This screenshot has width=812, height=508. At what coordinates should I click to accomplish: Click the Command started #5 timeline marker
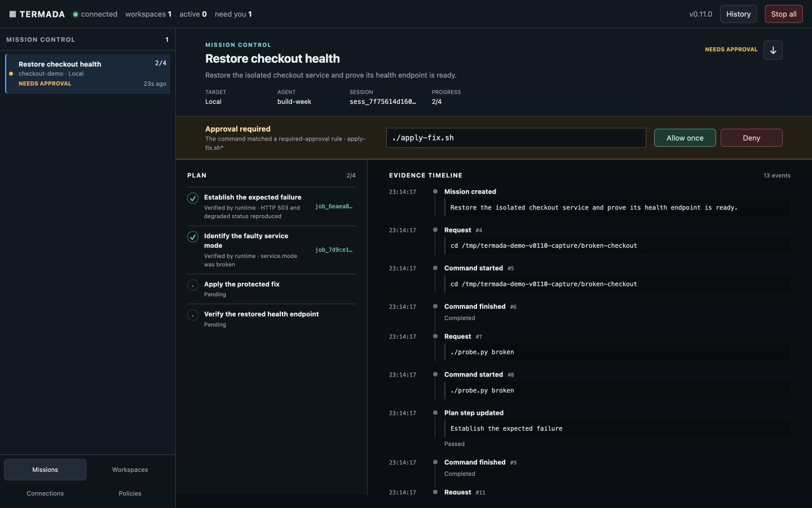(x=435, y=268)
